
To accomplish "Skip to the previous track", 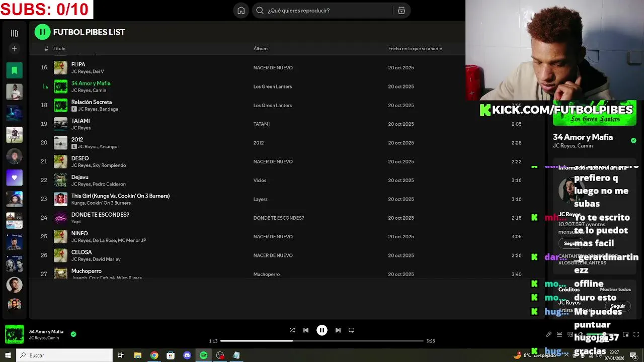I will [306, 330].
